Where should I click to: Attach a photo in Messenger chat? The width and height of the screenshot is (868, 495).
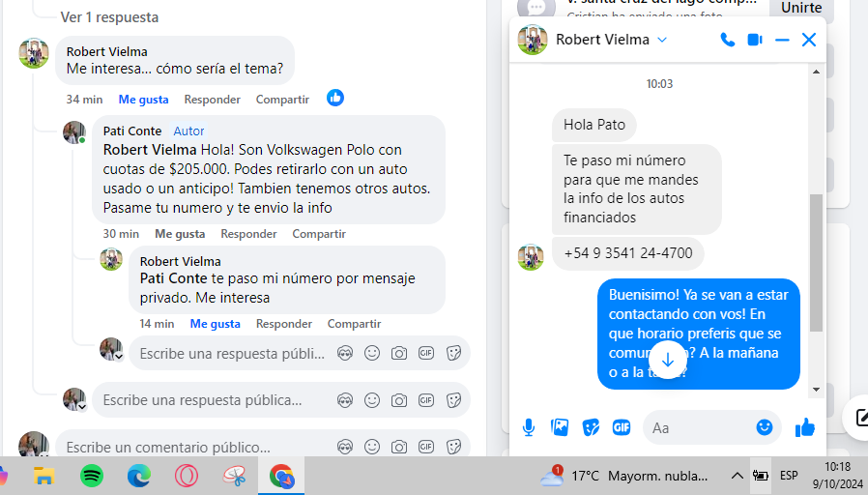coord(560,427)
